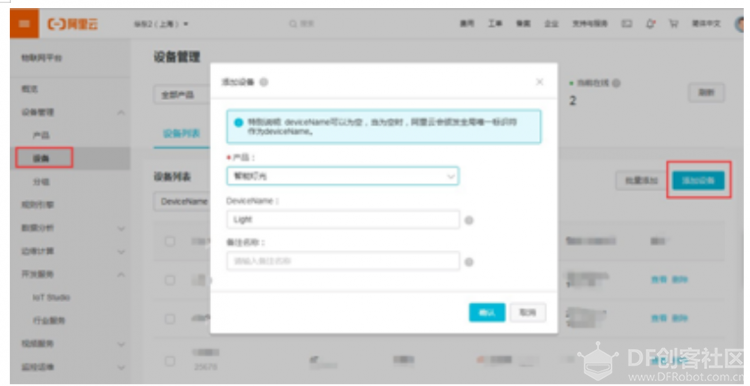Open the user avatar menu
Screen dimensions: 750x386
coord(739,24)
